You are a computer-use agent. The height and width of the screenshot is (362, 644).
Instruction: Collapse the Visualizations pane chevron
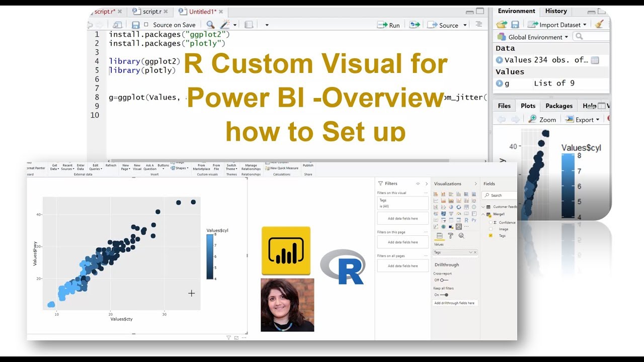475,184
